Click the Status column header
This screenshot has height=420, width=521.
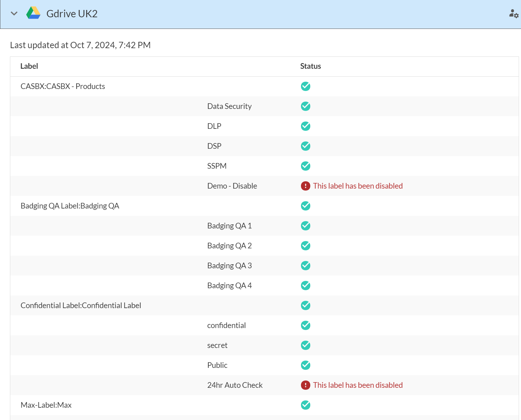pos(310,66)
